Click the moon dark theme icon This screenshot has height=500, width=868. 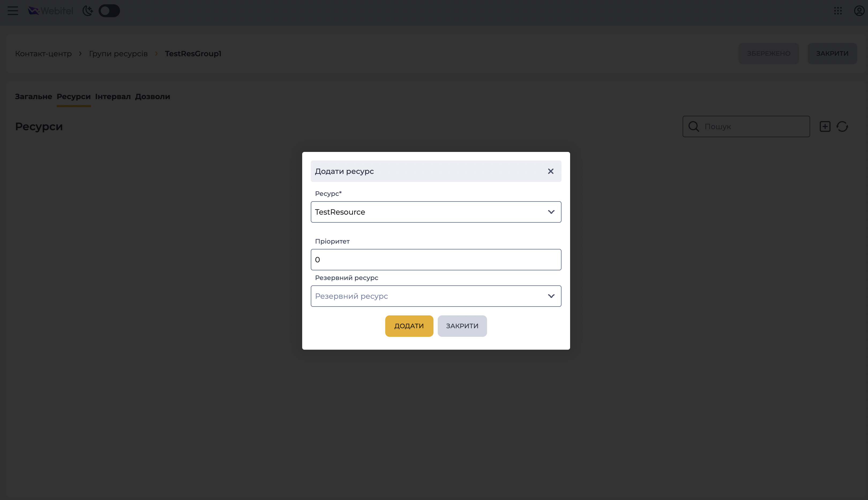pyautogui.click(x=88, y=11)
